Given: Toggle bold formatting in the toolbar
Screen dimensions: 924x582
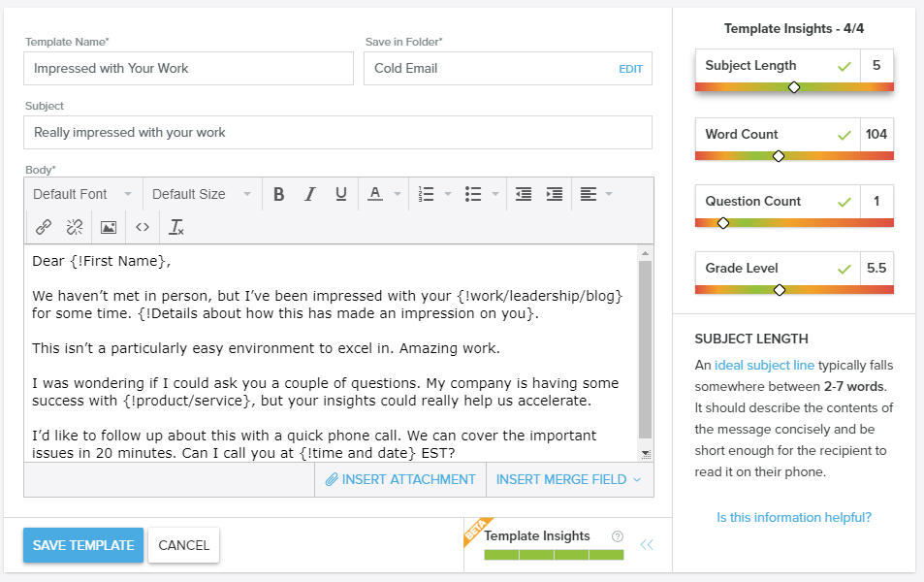Looking at the screenshot, I should [278, 194].
